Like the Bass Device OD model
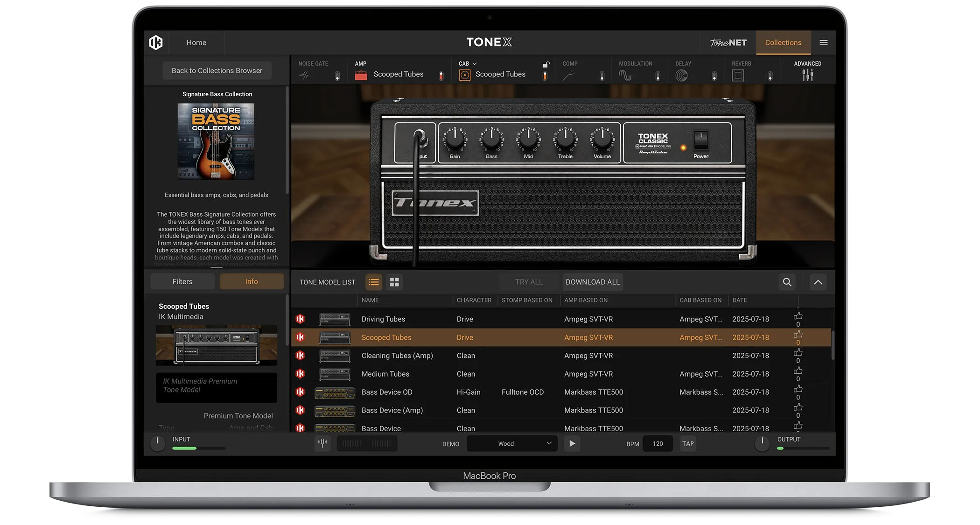Screen dimensions: 980x525 pos(798,389)
